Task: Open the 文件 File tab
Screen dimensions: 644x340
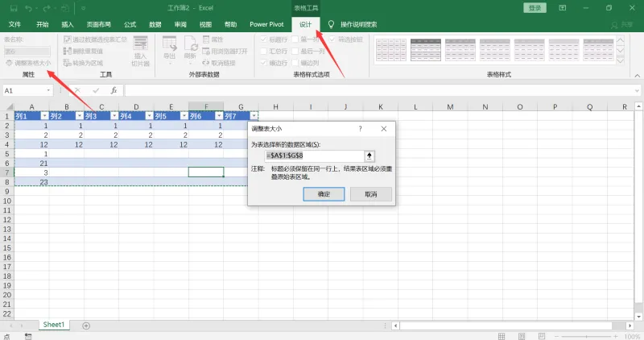Action: click(14, 25)
